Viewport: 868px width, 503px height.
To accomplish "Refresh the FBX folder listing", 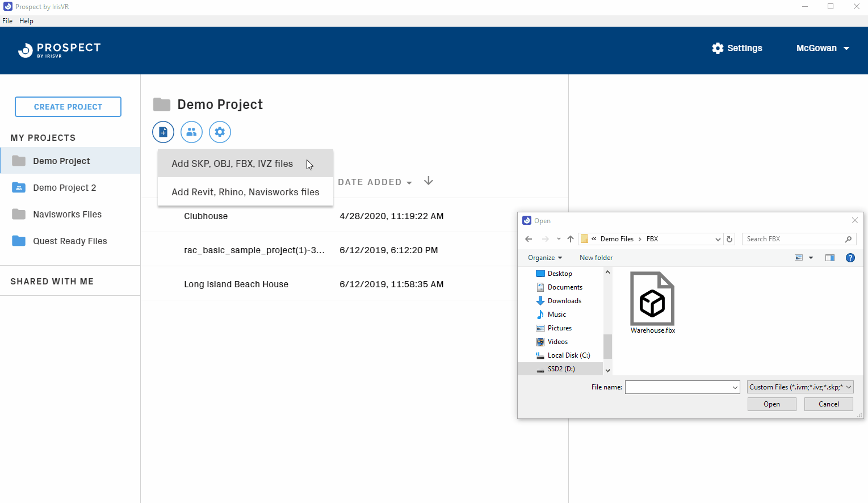I will pyautogui.click(x=730, y=239).
